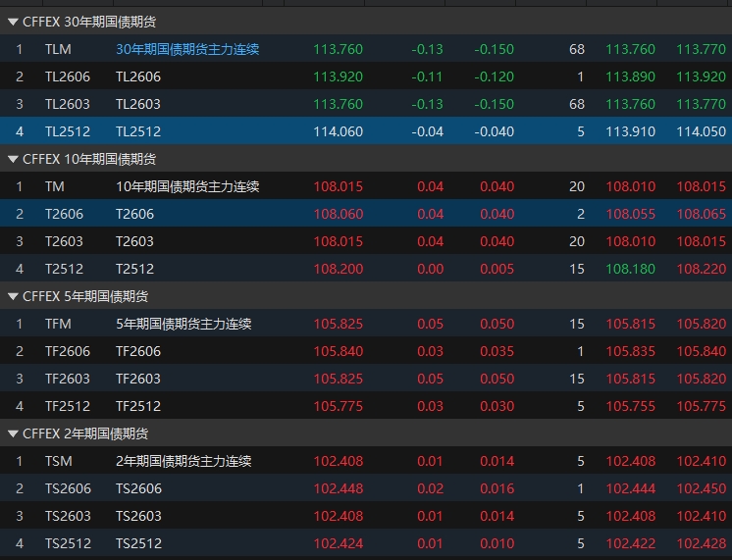
Task: Click the CFFEX 5年期国债期货 group title
Action: click(x=85, y=296)
